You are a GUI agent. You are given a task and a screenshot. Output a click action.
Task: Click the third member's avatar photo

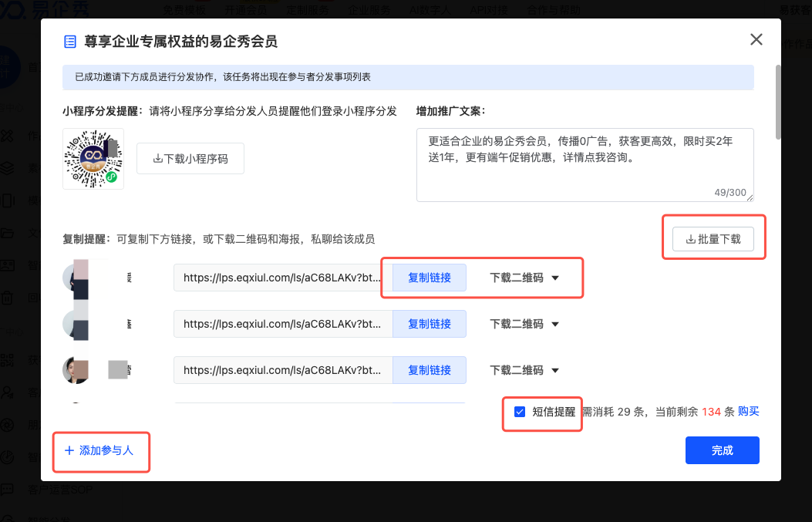[76, 370]
